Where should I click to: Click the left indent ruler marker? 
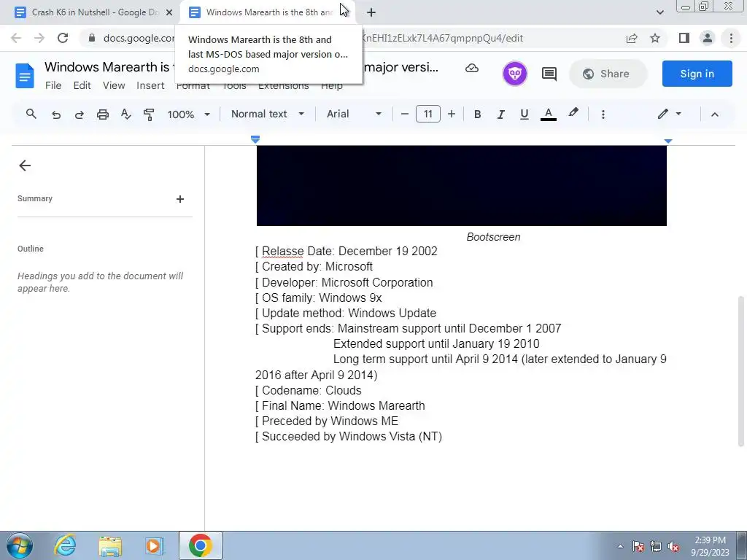pyautogui.click(x=255, y=139)
